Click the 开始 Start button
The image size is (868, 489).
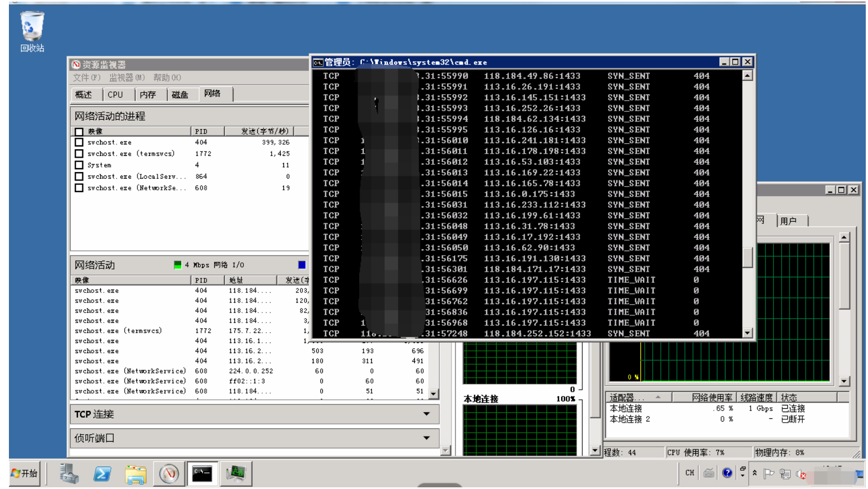click(x=25, y=473)
